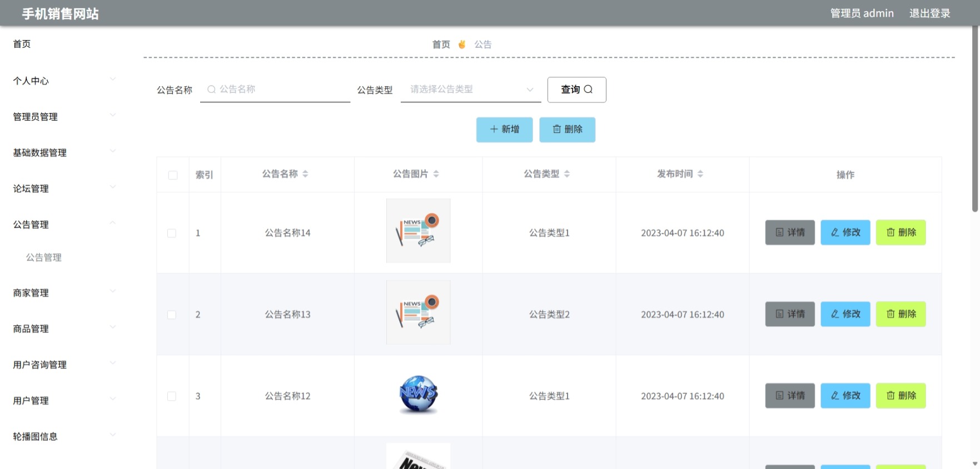Image resolution: width=980 pixels, height=469 pixels.
Task: View 详情 for 公告名称14
Action: click(790, 232)
